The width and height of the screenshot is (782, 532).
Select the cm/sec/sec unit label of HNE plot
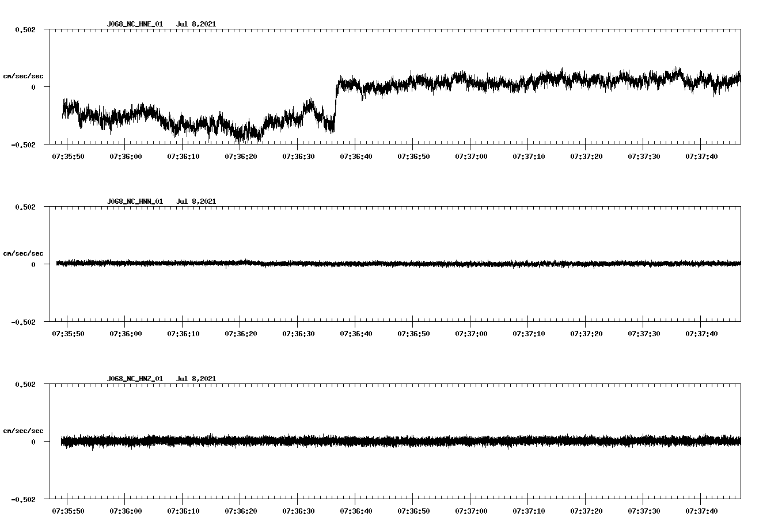click(23, 76)
